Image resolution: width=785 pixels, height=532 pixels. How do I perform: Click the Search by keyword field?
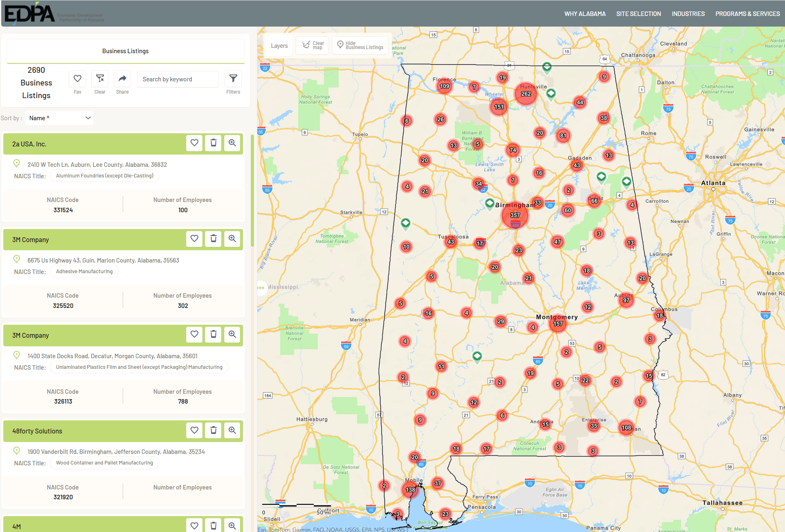178,79
